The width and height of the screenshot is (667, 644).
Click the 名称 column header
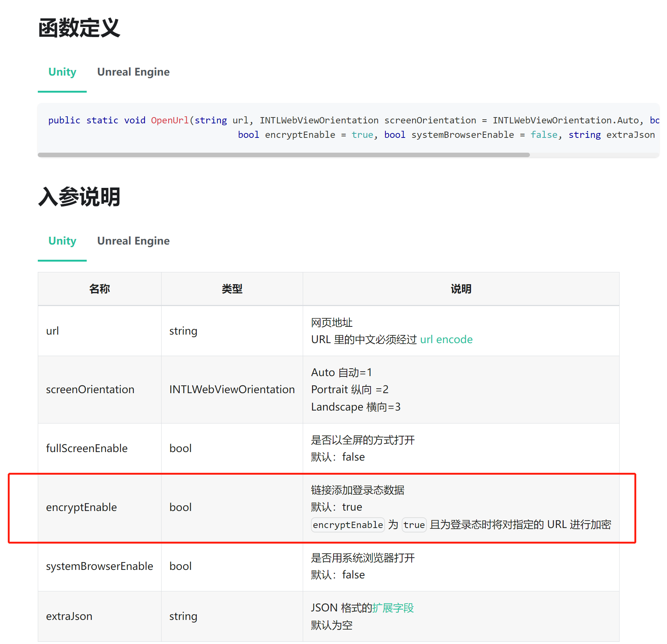pos(99,289)
